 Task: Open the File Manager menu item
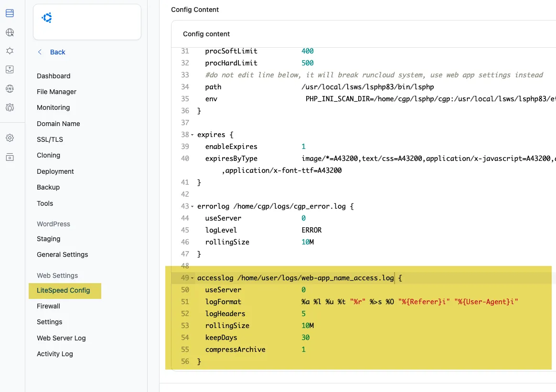click(x=56, y=92)
